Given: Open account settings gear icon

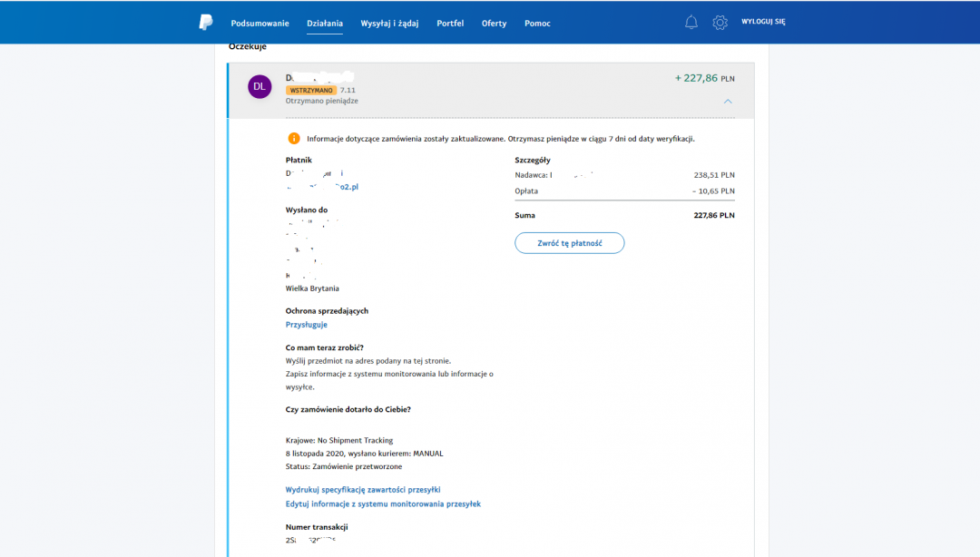Looking at the screenshot, I should pos(720,23).
